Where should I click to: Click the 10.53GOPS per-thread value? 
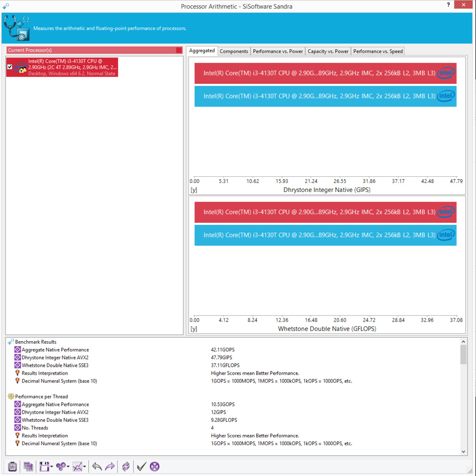[x=223, y=404]
